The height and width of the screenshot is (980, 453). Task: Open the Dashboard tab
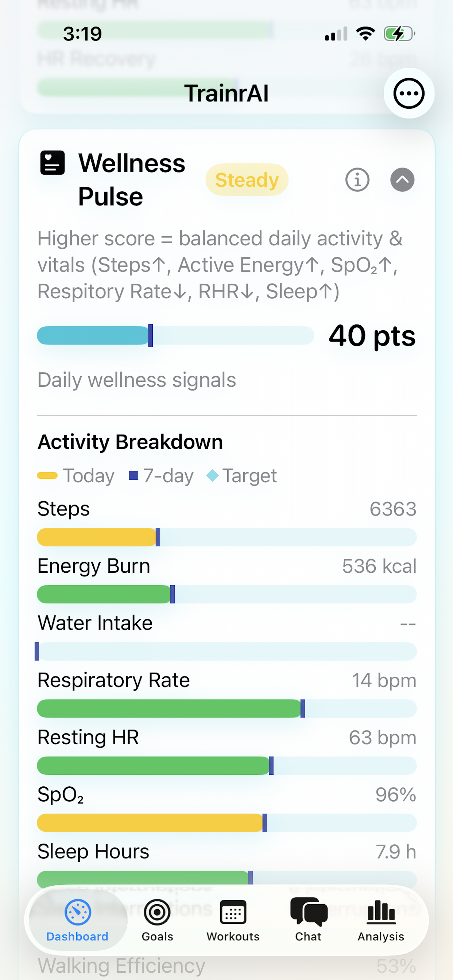[78, 919]
